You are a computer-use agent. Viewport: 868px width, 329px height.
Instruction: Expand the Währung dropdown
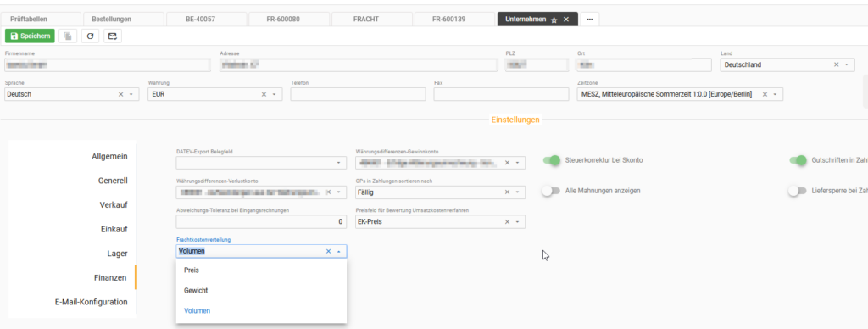pyautogui.click(x=274, y=95)
